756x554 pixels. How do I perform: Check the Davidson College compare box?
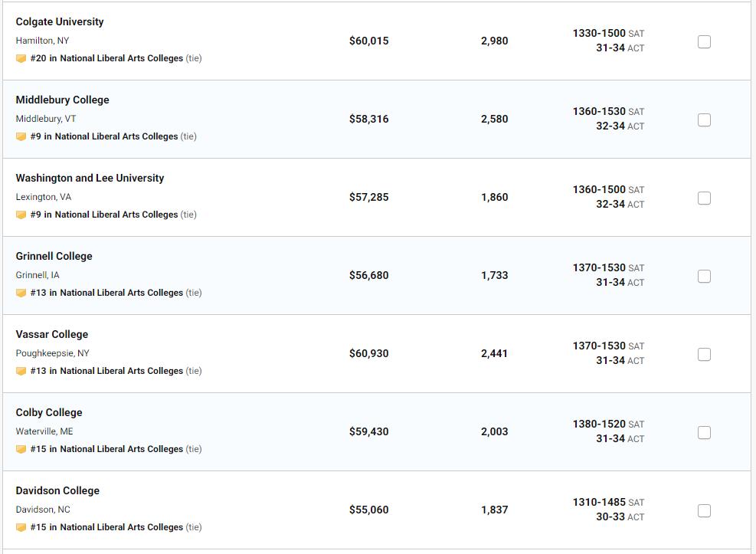pyautogui.click(x=704, y=511)
